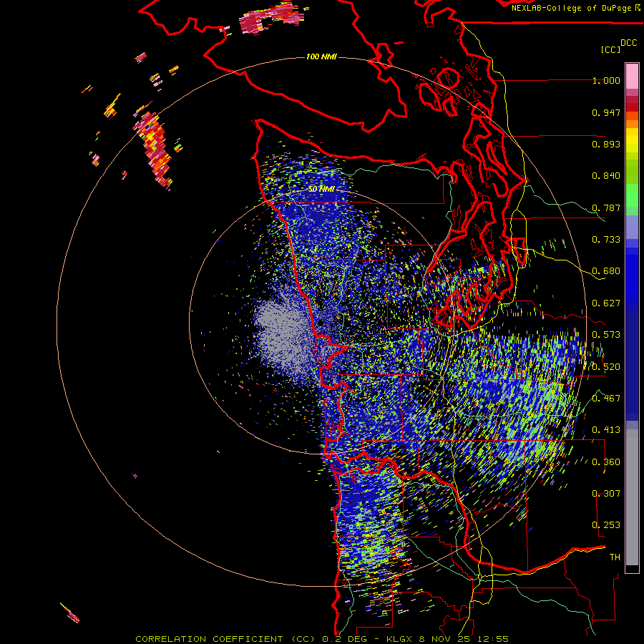
Task: Click the 100 NMI range ring label
Action: [321, 57]
